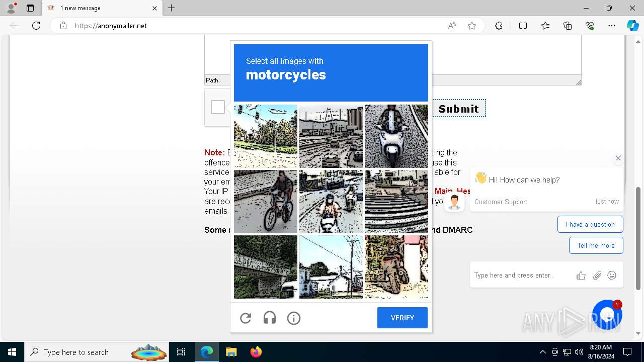
Task: Open the Copilot sidebar icon
Action: pos(632,26)
